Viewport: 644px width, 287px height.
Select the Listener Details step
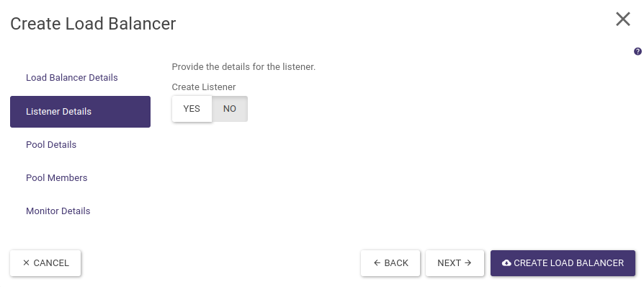click(80, 112)
